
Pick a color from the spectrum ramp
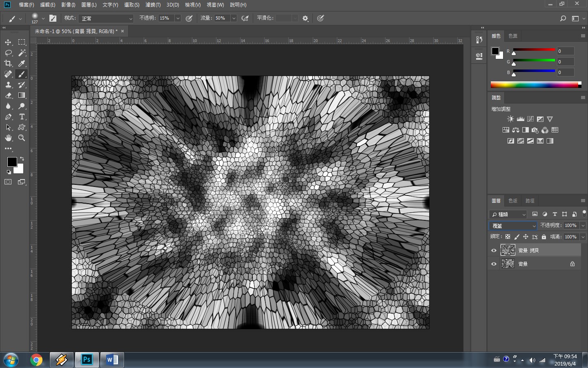pos(536,85)
